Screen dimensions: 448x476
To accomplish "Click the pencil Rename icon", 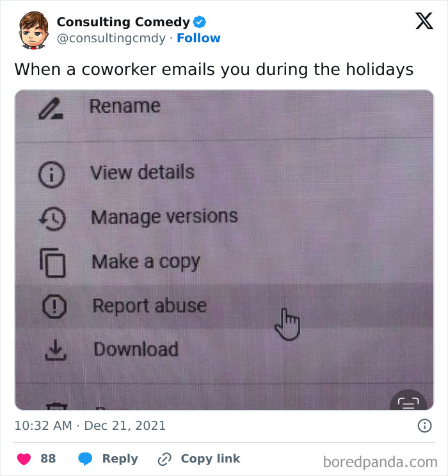I will [x=50, y=108].
